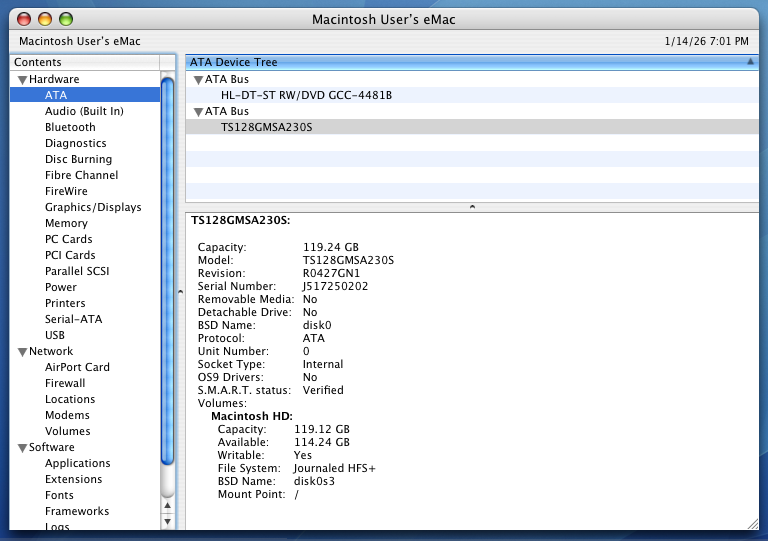Click the sidebar scrollbar thumb
The image size is (768, 541).
point(168,271)
